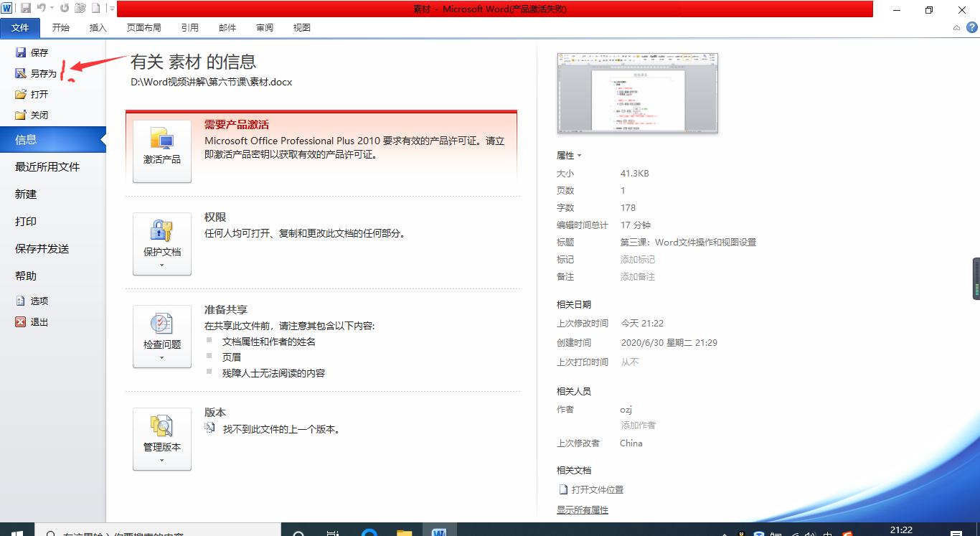Viewport: 980px width, 536px height.
Task: Click the Undo icon in the title bar
Action: (41, 9)
